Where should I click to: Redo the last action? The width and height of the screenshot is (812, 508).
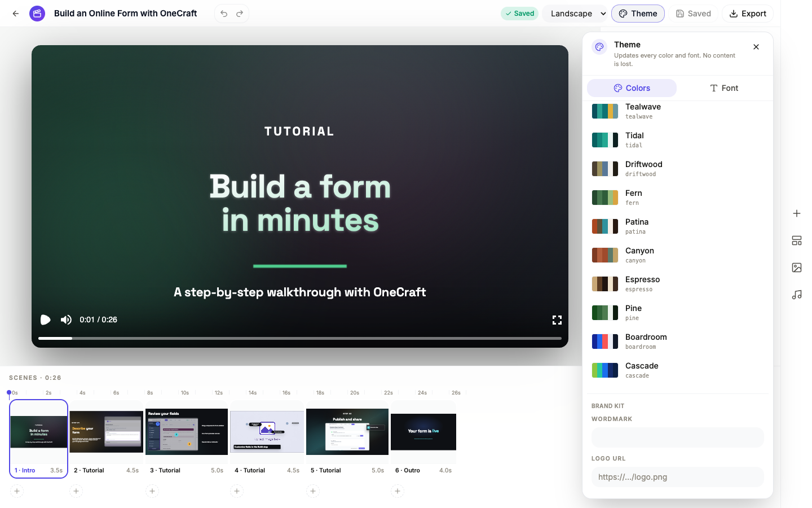[x=240, y=14]
